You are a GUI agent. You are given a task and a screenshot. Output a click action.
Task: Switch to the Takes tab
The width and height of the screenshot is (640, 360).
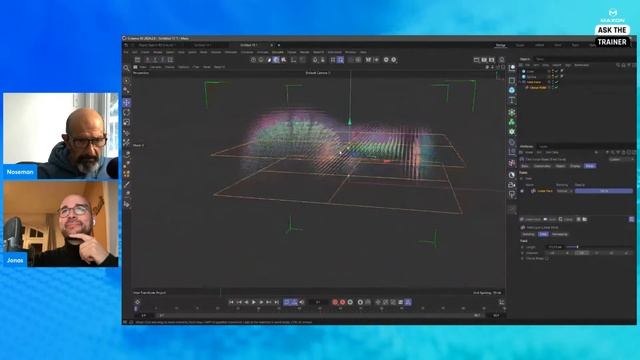click(x=540, y=59)
